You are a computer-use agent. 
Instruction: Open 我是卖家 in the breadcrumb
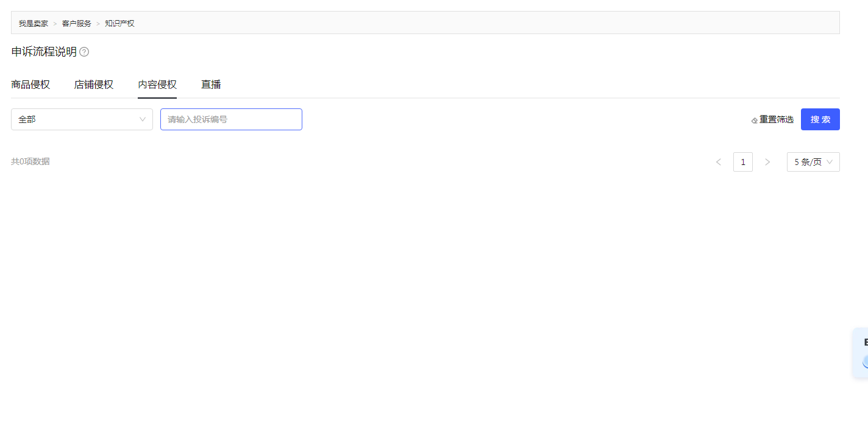point(34,24)
